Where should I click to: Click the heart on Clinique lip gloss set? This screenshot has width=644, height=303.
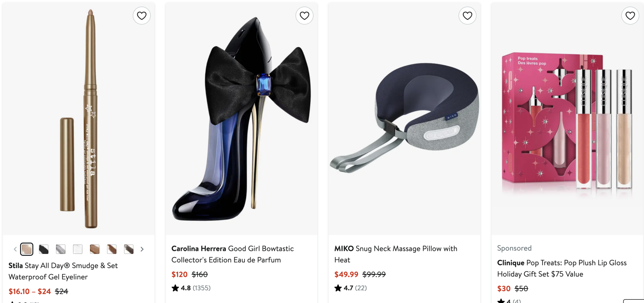pos(630,16)
